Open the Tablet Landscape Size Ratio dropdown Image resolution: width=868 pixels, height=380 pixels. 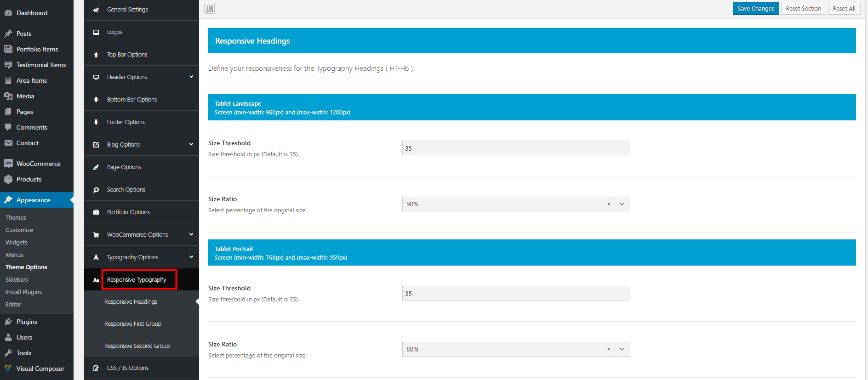[x=622, y=204]
